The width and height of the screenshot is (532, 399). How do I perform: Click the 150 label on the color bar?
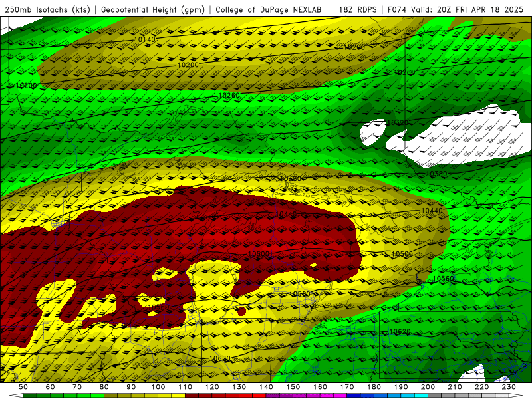[x=293, y=387]
